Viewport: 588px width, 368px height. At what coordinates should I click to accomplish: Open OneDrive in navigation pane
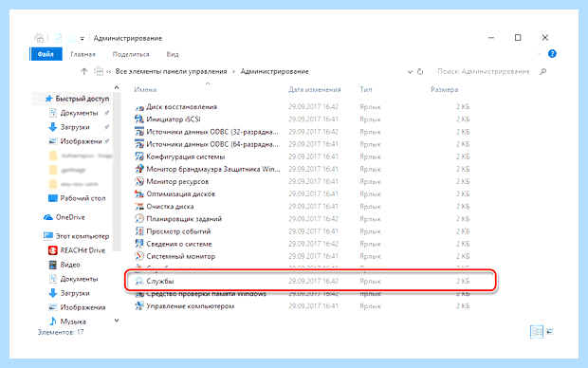coord(70,217)
